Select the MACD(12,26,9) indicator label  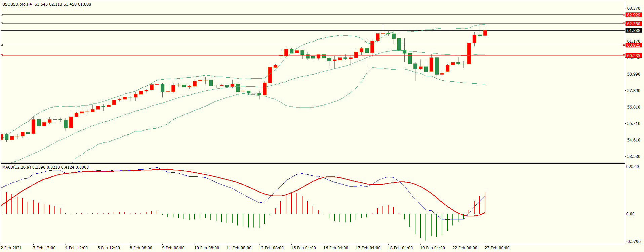(16, 167)
